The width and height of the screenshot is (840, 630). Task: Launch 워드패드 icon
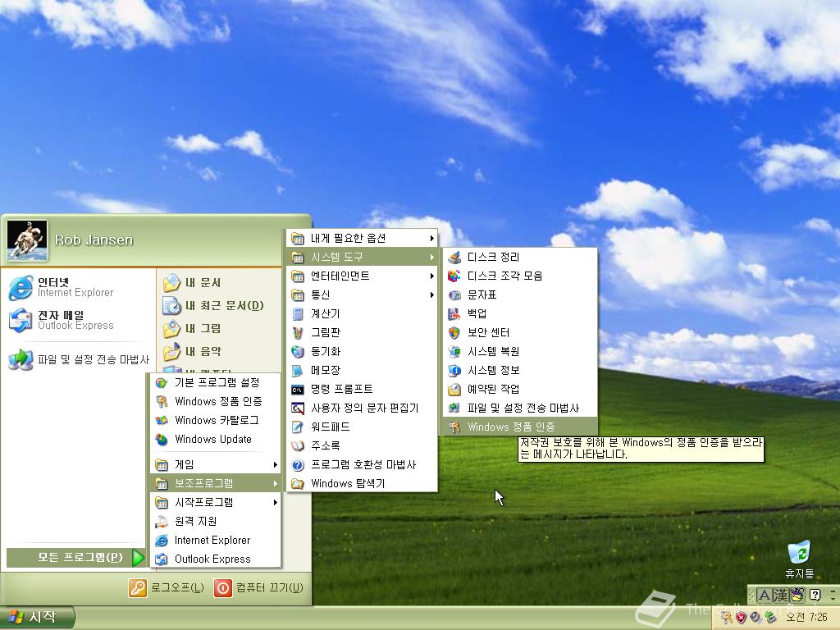[298, 427]
